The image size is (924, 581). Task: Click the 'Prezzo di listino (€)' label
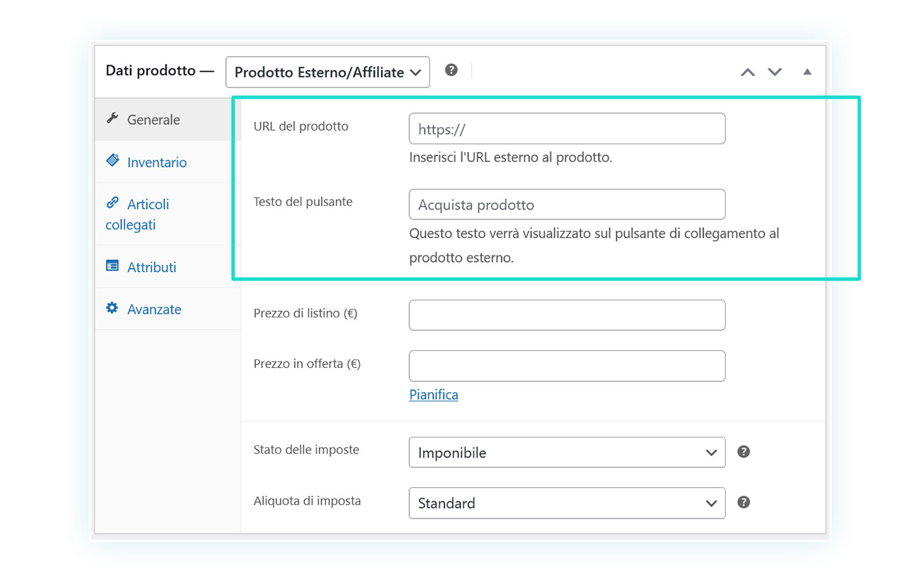[306, 313]
